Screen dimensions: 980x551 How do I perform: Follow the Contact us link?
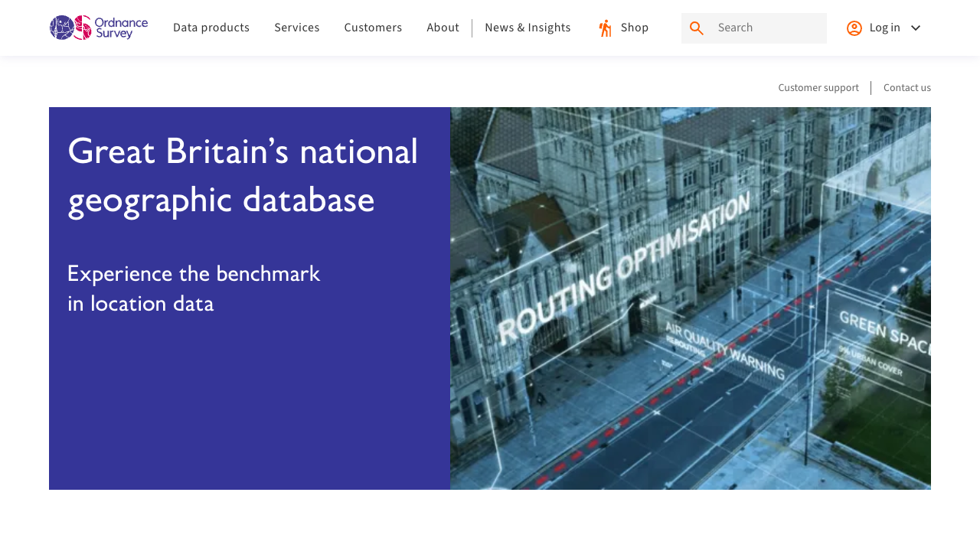point(907,88)
